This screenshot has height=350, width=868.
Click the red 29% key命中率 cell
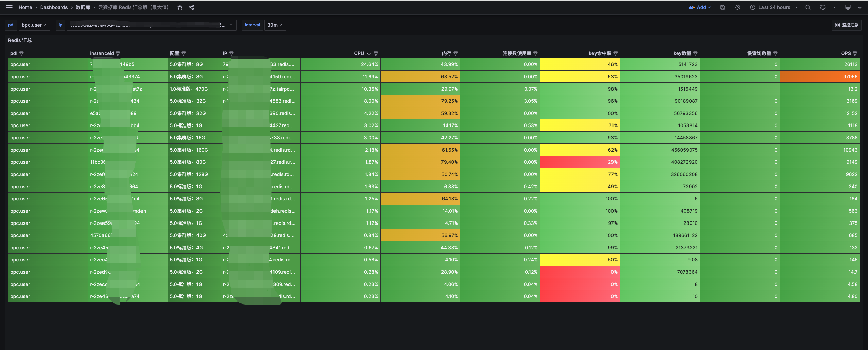pos(580,162)
